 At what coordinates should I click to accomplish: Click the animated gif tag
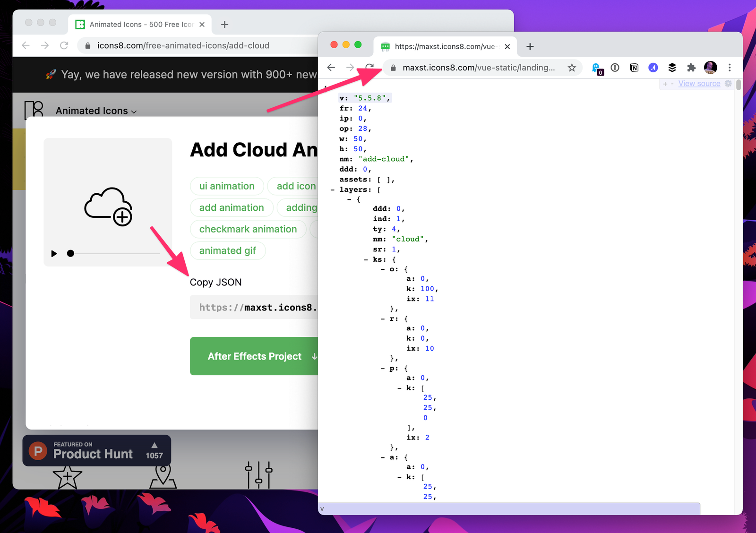(228, 250)
